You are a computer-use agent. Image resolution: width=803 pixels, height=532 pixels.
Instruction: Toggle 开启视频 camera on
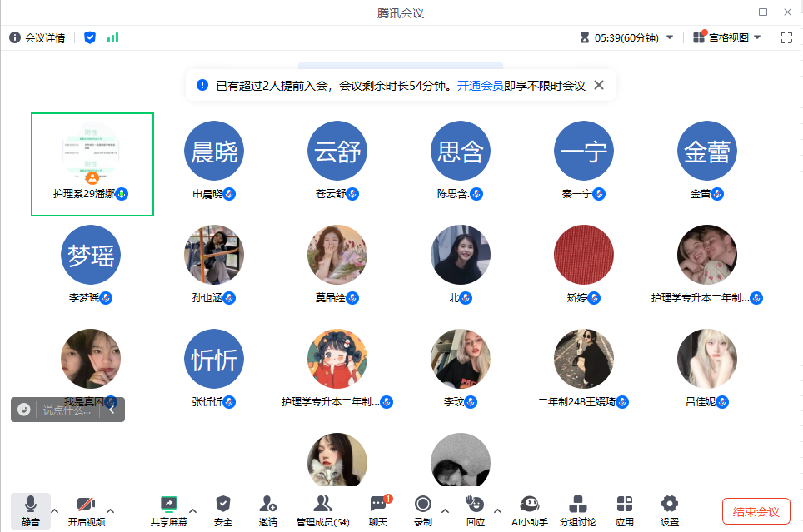coord(86,509)
